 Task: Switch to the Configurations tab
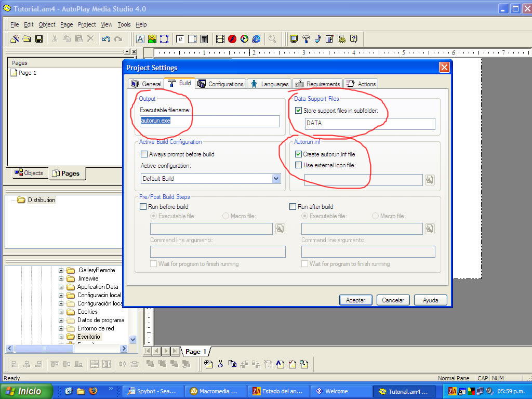[220, 84]
